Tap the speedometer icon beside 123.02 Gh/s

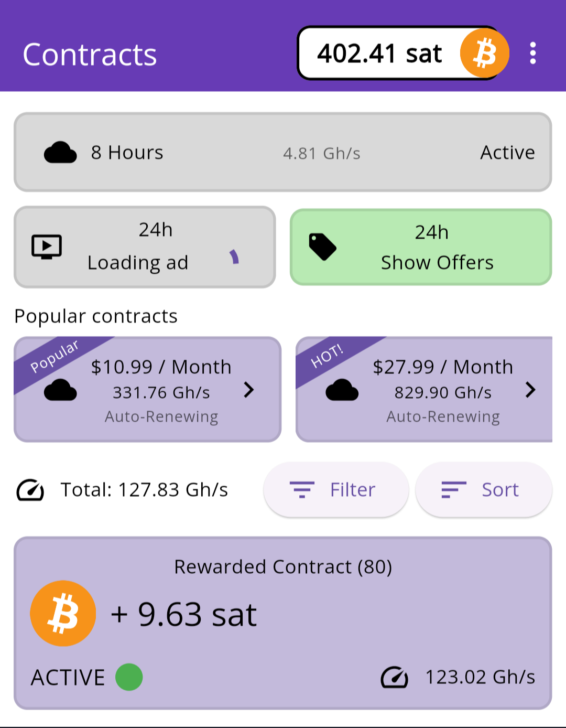coord(394,677)
